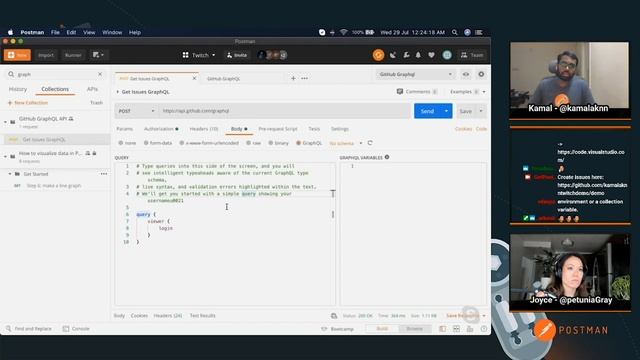Click the New Collection link
This screenshot has height=360, width=640.
28,103
